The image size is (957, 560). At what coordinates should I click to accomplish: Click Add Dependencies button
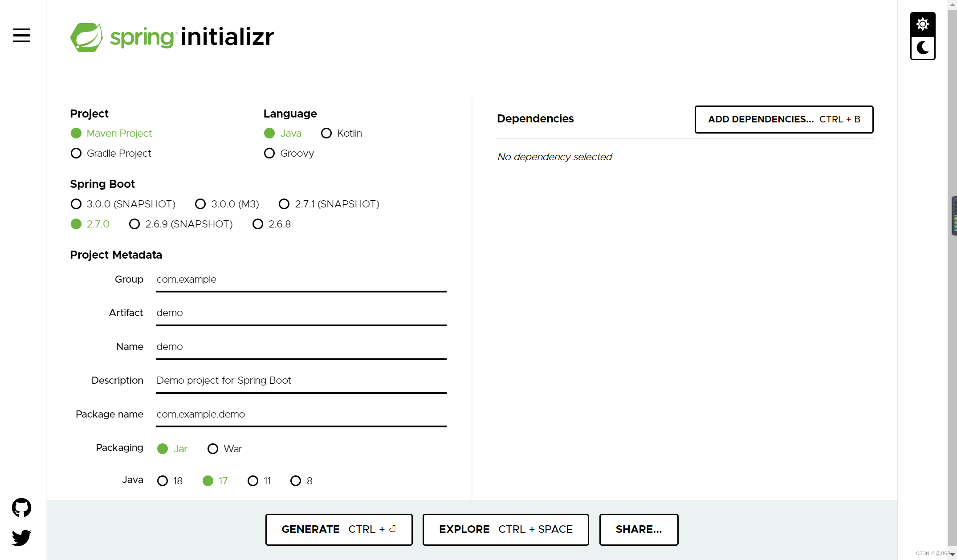coord(784,119)
